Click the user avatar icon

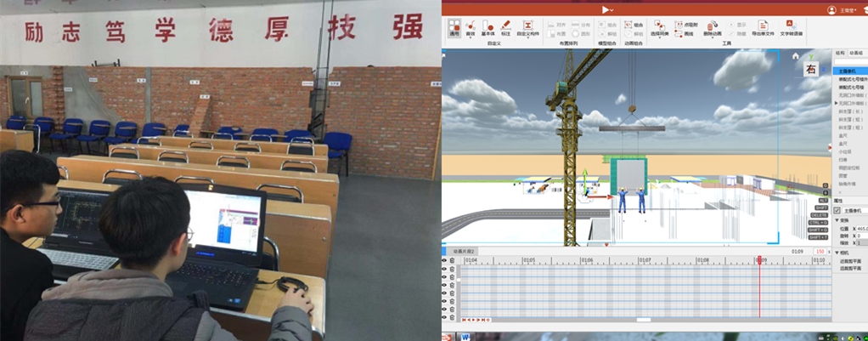pyautogui.click(x=831, y=10)
